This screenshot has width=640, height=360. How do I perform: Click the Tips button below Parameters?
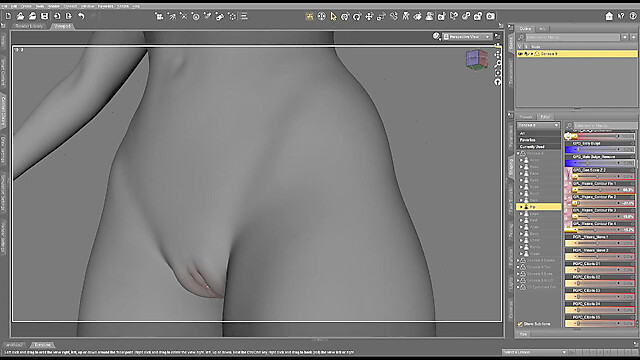pos(523,334)
